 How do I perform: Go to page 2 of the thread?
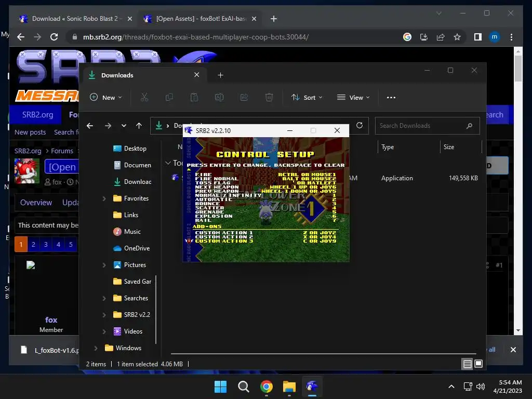33,244
